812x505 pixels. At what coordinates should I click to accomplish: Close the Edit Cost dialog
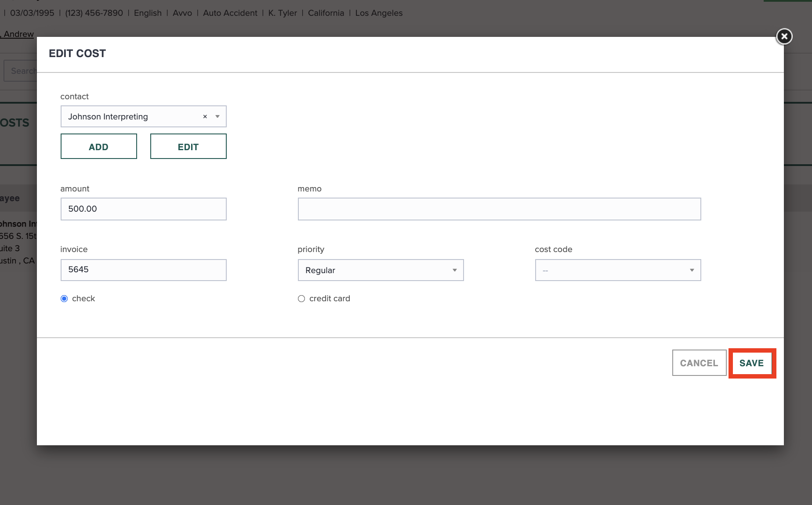(x=784, y=36)
